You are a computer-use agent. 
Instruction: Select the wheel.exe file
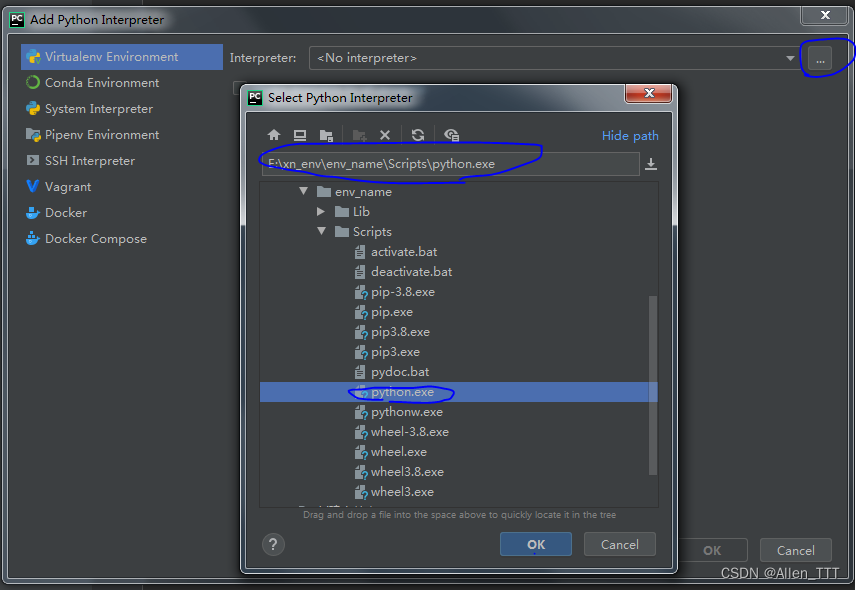[399, 452]
